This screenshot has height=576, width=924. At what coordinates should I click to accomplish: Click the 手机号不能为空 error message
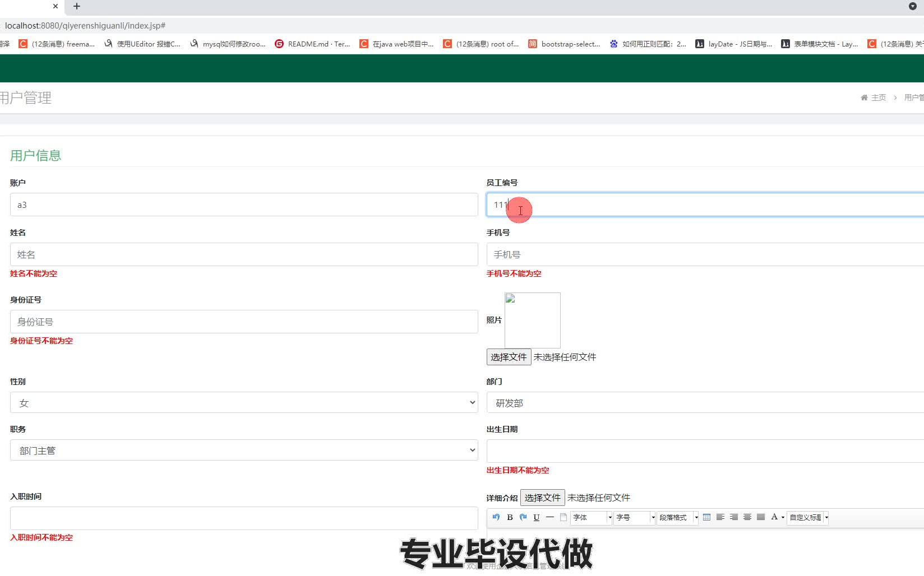[514, 273]
